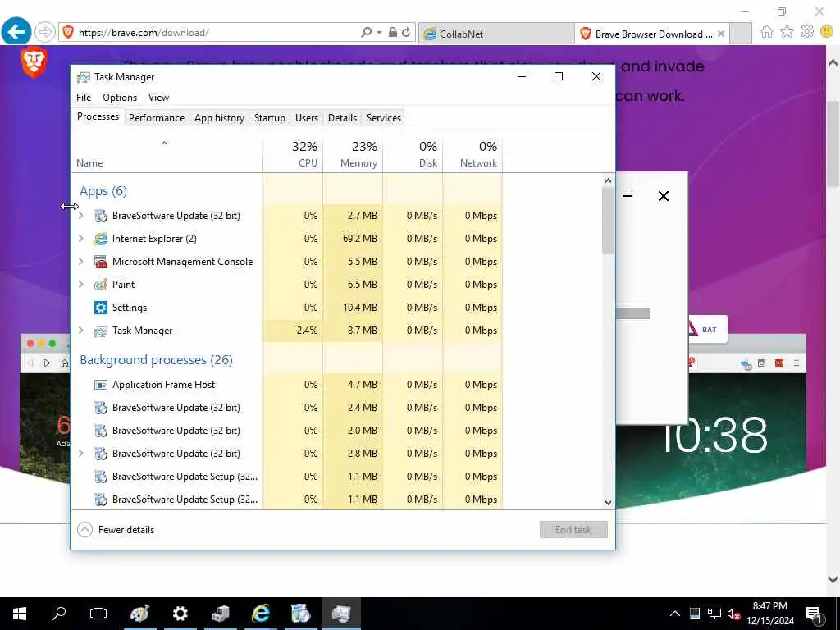The height and width of the screenshot is (630, 840).
Task: Click the End task button
Action: point(573,530)
